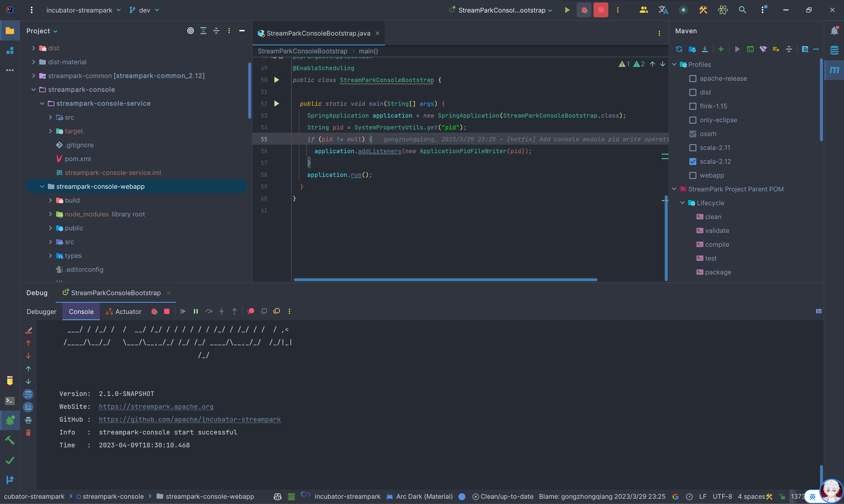844x504 pixels.
Task: Click the Select Opened File target icon
Action: (x=191, y=31)
